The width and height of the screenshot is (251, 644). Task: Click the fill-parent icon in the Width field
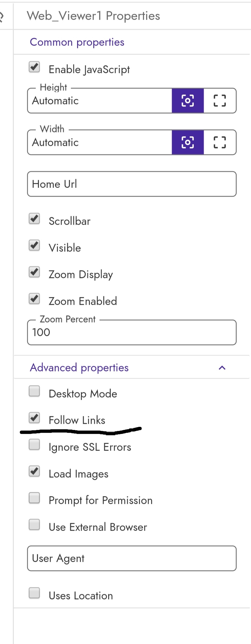point(220,142)
